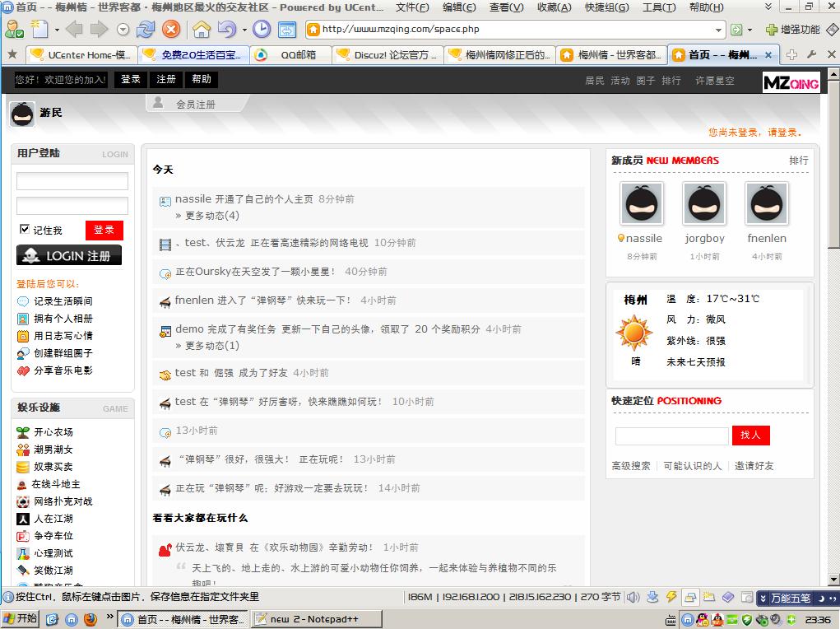Click the page scroll down arrow
840x629 pixels.
point(833,580)
